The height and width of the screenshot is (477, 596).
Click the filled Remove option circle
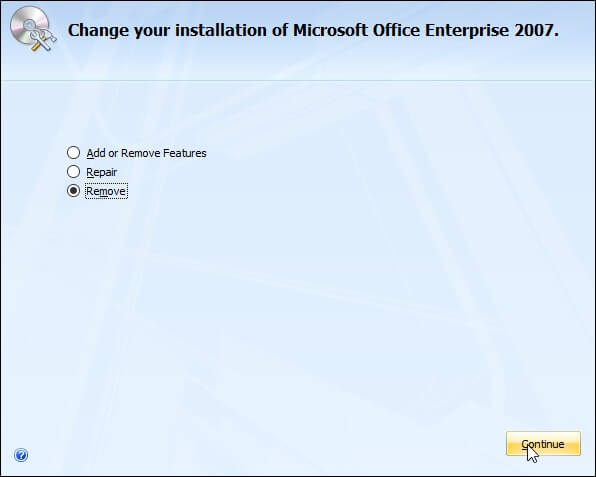click(x=73, y=190)
